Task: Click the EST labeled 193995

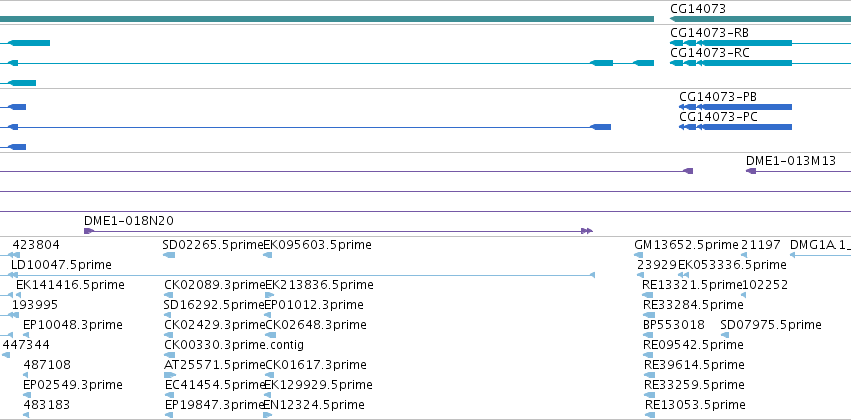Action: (35, 305)
